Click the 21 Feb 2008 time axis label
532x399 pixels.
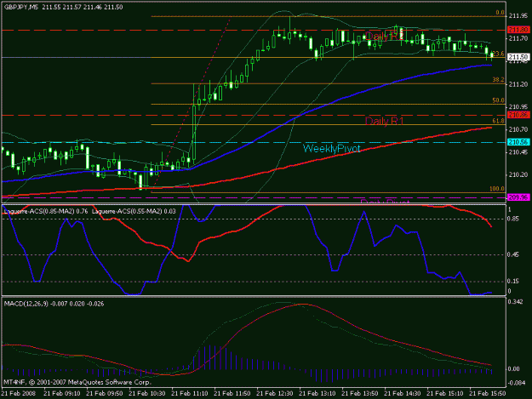[x=19, y=393]
